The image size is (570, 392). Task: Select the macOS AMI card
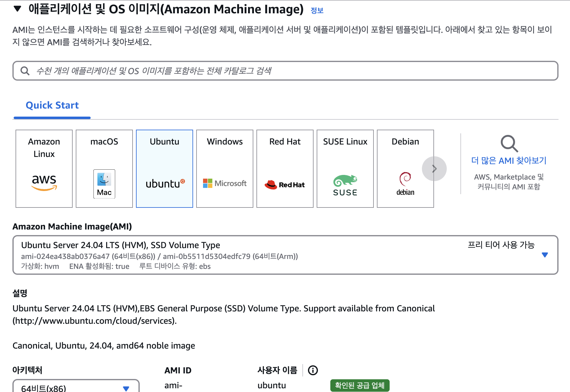point(104,169)
